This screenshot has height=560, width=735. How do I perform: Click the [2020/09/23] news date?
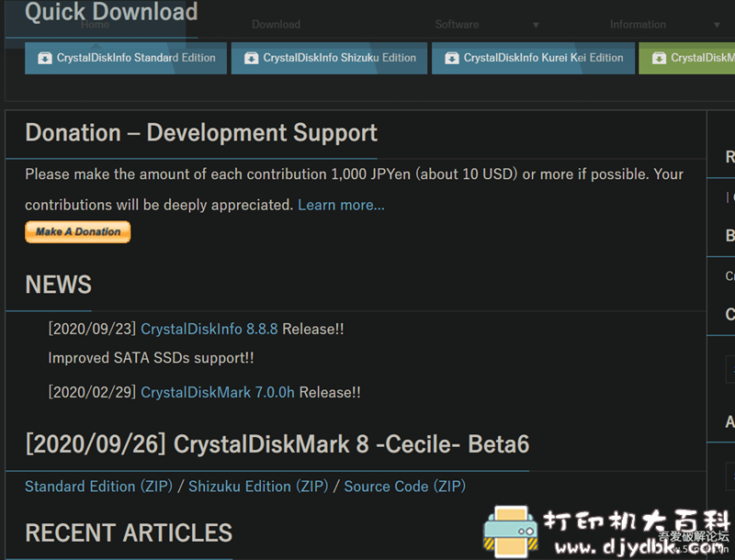pos(92,329)
